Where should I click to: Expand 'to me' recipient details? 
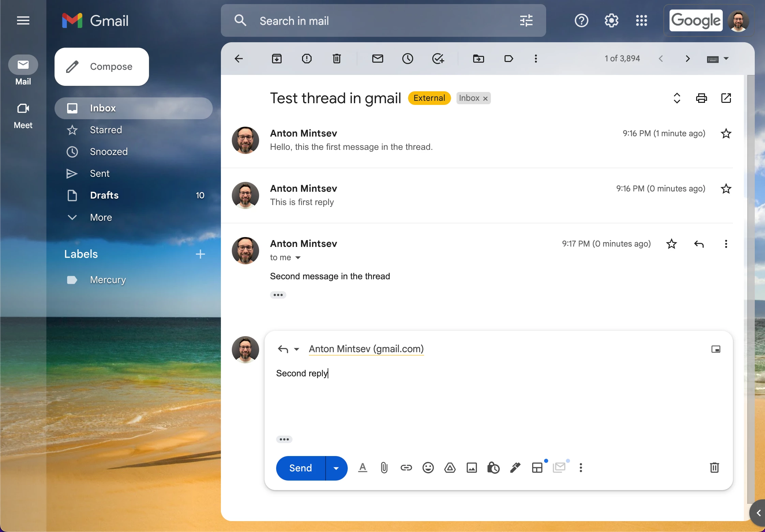click(298, 258)
